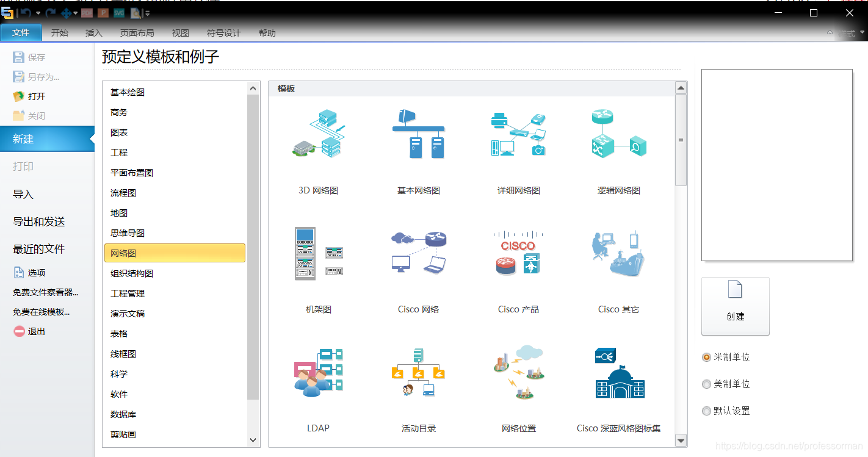
Task: Select the 网络位置 template
Action: click(x=518, y=389)
